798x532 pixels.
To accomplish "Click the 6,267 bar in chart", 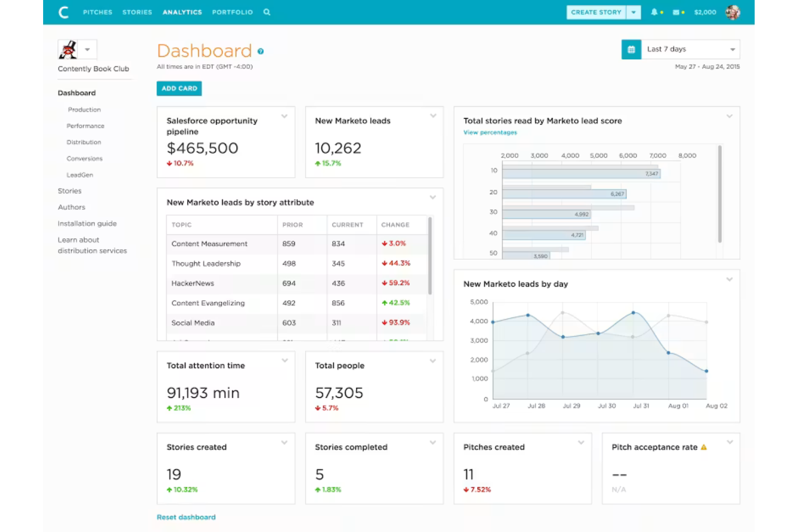I will (564, 194).
